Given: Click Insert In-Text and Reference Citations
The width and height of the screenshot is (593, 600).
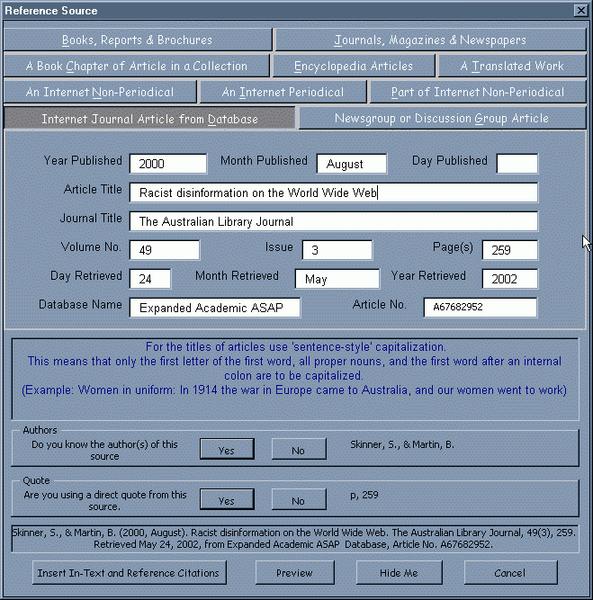Looking at the screenshot, I should (129, 572).
